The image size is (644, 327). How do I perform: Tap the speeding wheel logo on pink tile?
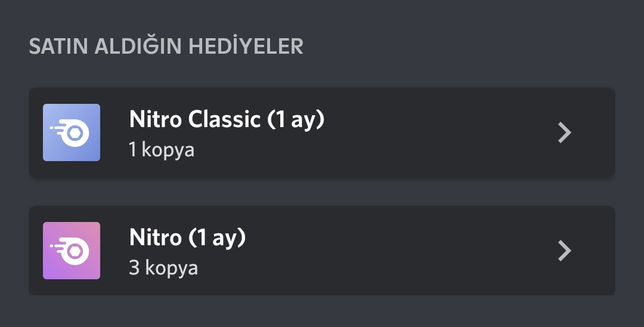click(70, 251)
